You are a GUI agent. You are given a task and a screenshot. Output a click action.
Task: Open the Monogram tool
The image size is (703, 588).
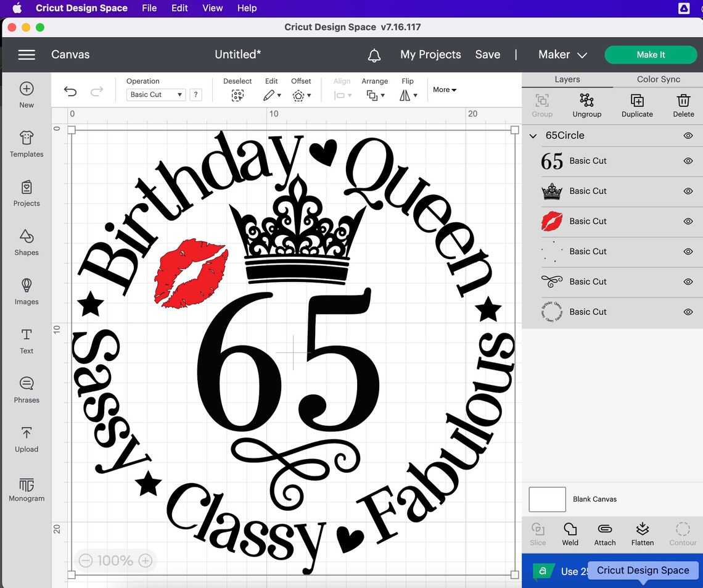(x=26, y=489)
